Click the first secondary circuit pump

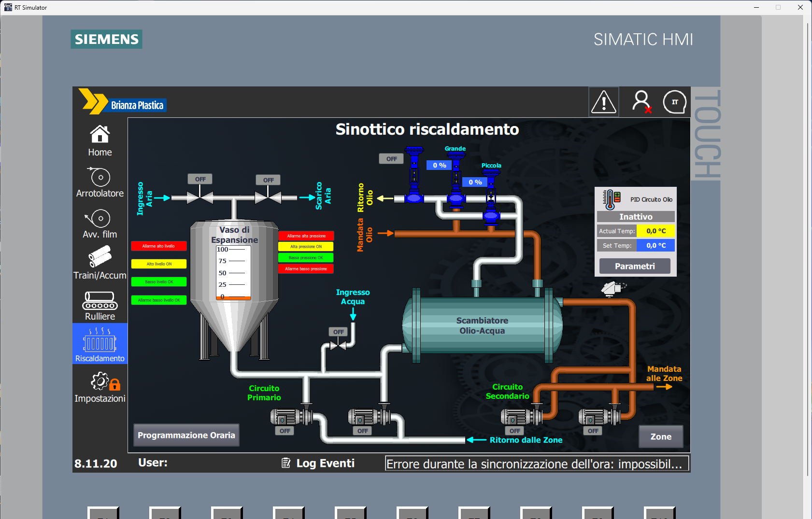tap(522, 417)
